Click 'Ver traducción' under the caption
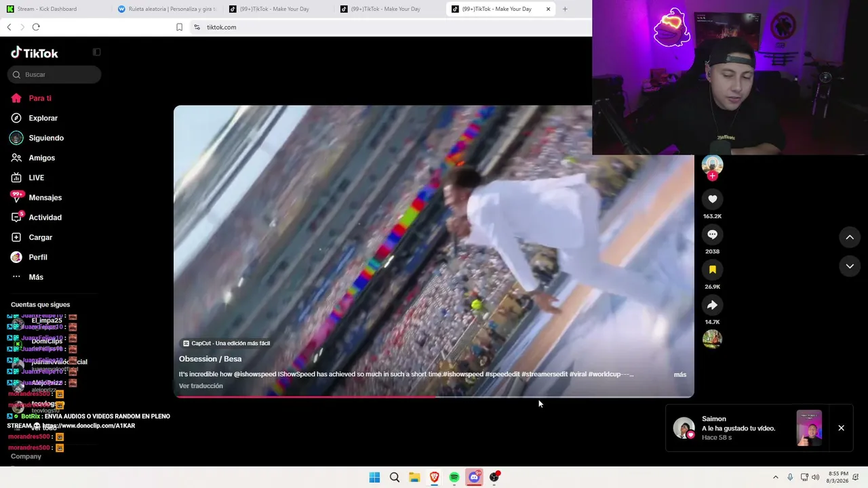The image size is (868, 488). pyautogui.click(x=201, y=386)
